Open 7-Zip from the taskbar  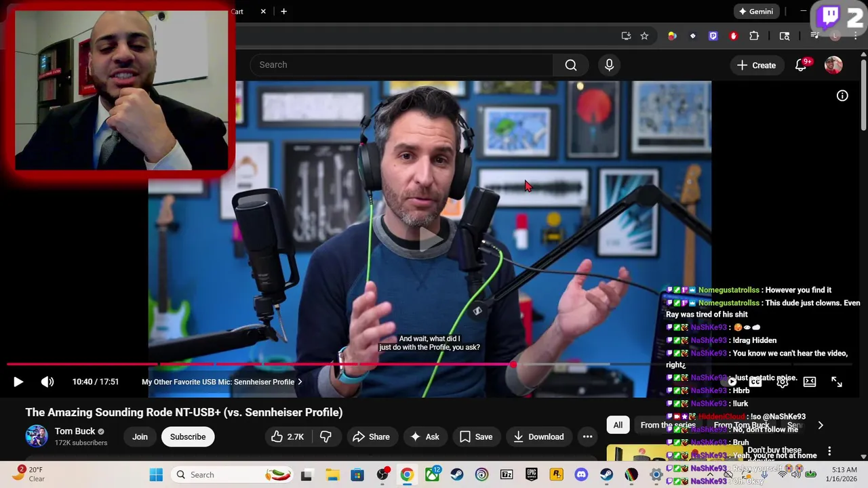(507, 474)
